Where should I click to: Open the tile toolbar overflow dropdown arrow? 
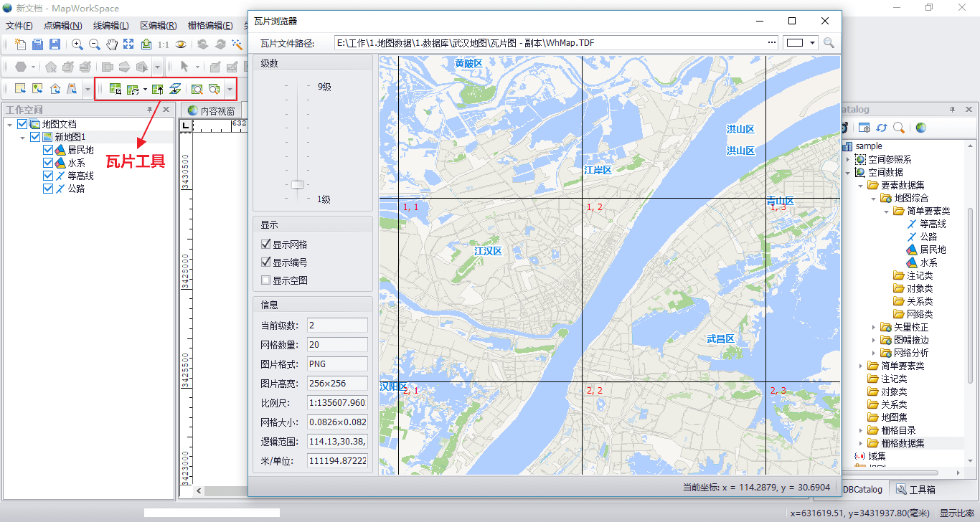[230, 89]
